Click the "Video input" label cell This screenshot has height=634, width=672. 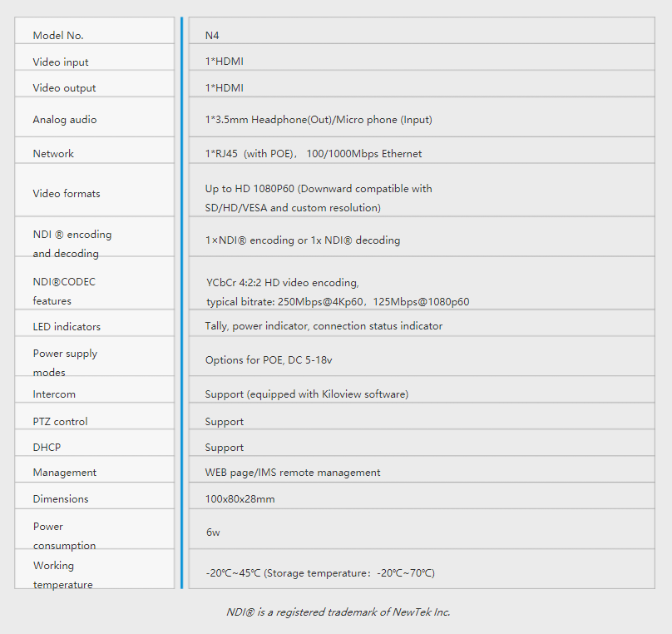(x=61, y=62)
